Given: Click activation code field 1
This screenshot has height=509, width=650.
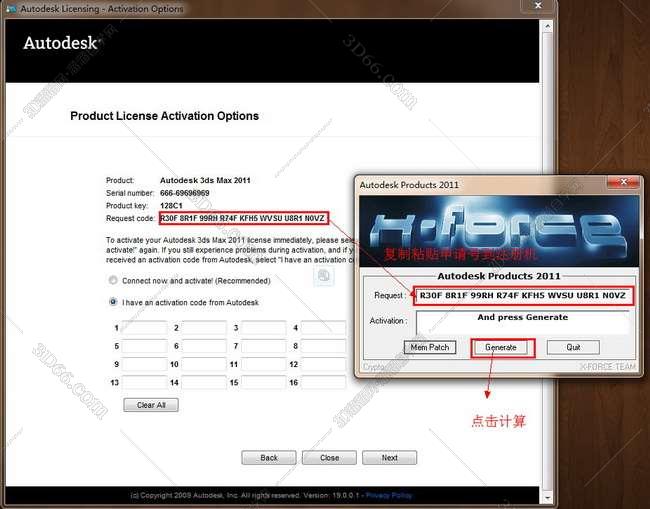Looking at the screenshot, I should click(145, 328).
